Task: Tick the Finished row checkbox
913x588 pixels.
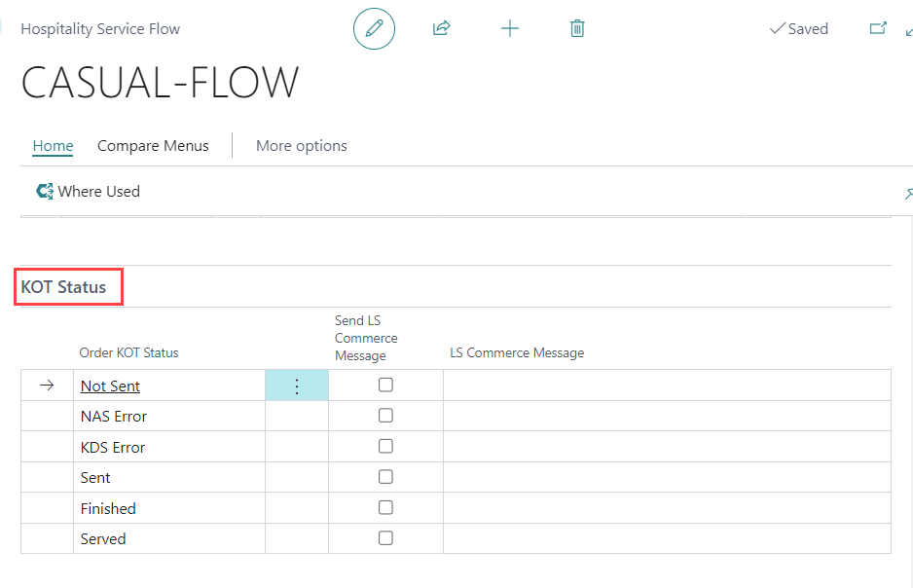Action: point(385,508)
